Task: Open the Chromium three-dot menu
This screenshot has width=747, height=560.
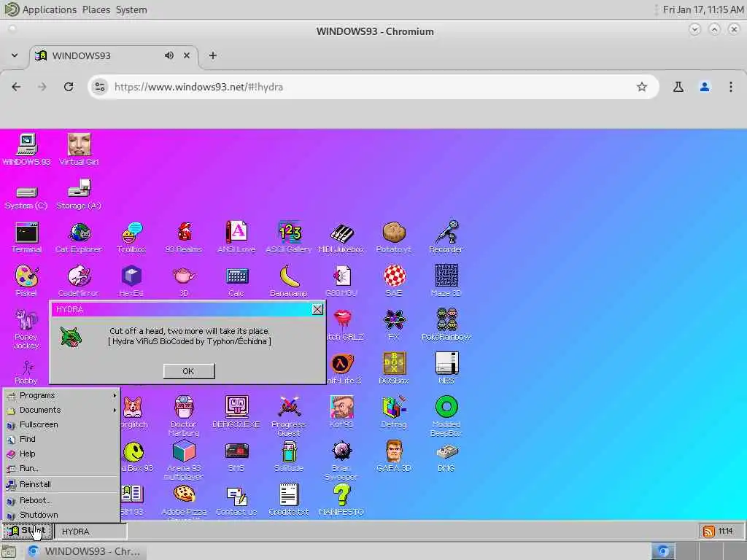Action: tap(731, 87)
